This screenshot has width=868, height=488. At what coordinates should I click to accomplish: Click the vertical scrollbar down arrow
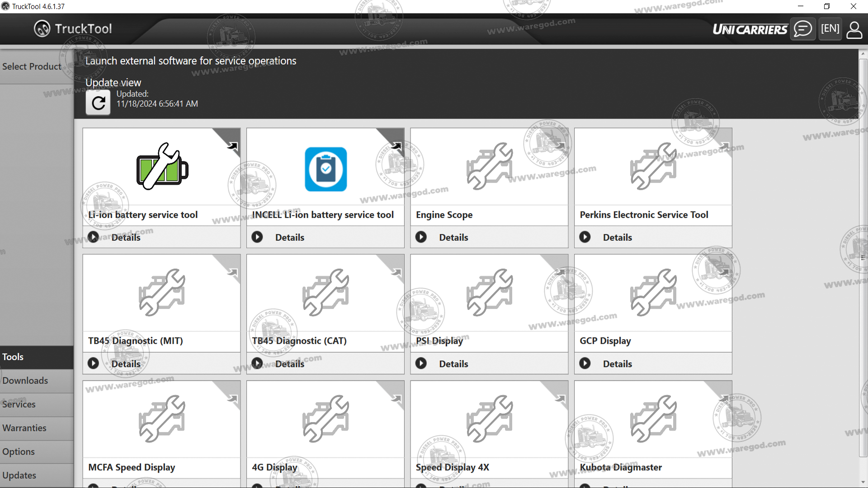[x=863, y=482]
